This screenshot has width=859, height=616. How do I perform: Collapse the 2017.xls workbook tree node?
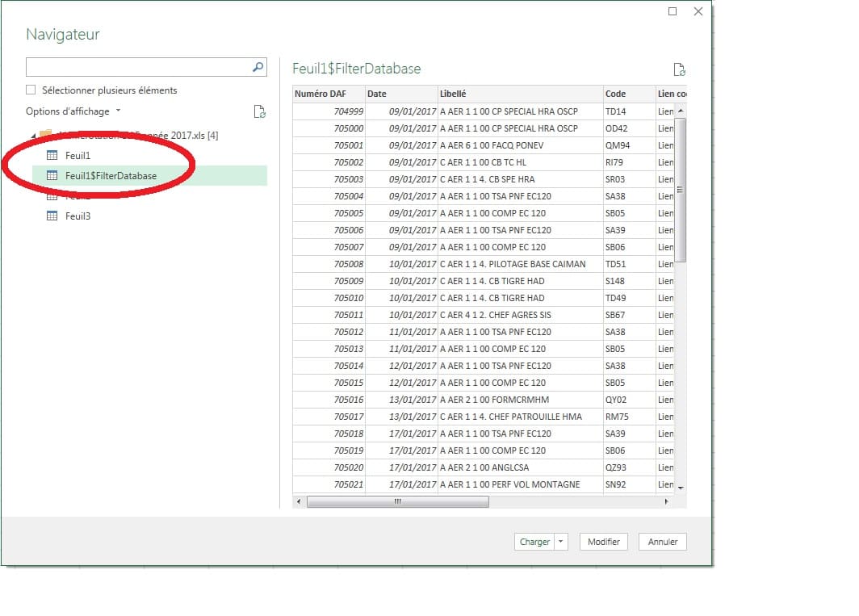pos(33,135)
